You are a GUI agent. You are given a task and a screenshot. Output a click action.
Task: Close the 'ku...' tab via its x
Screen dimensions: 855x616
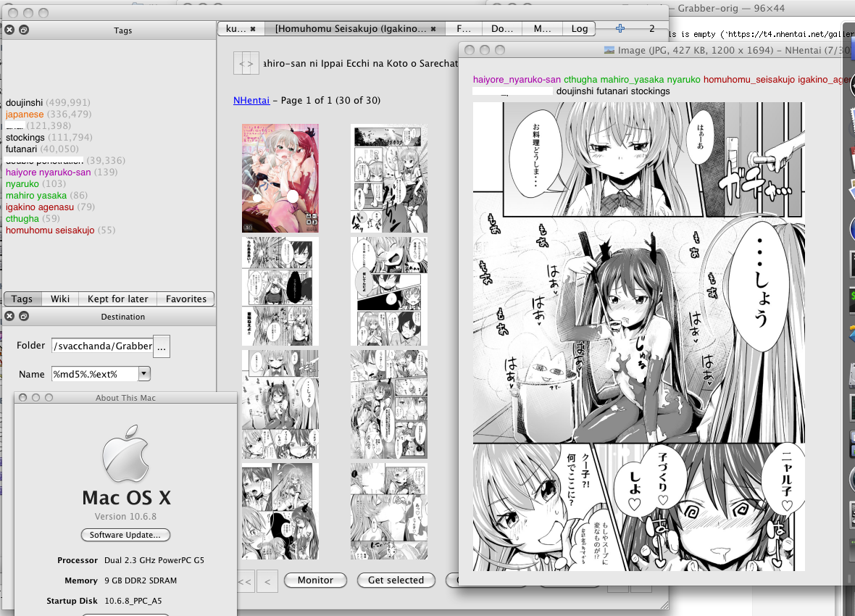[x=253, y=29]
